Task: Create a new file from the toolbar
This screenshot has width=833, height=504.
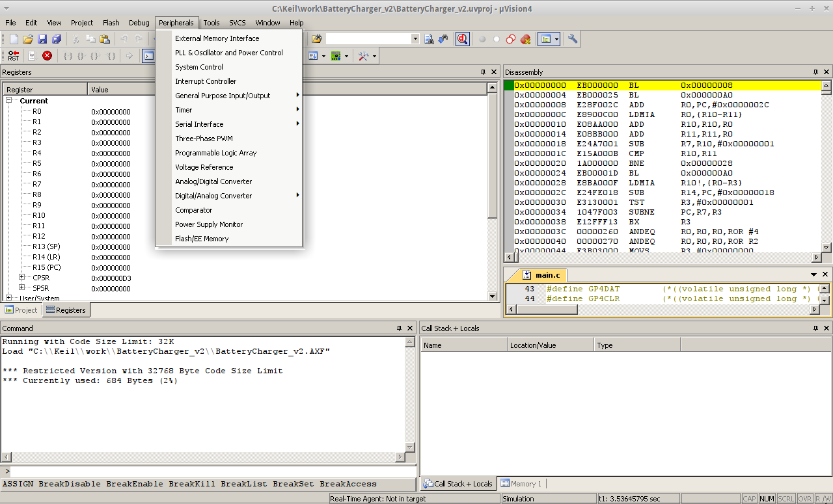Action: click(x=14, y=39)
